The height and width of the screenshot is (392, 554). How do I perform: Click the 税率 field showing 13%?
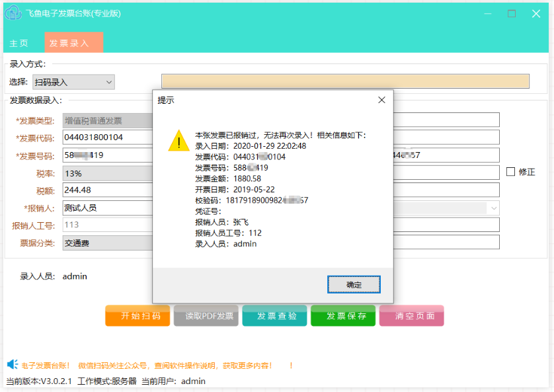click(x=107, y=173)
